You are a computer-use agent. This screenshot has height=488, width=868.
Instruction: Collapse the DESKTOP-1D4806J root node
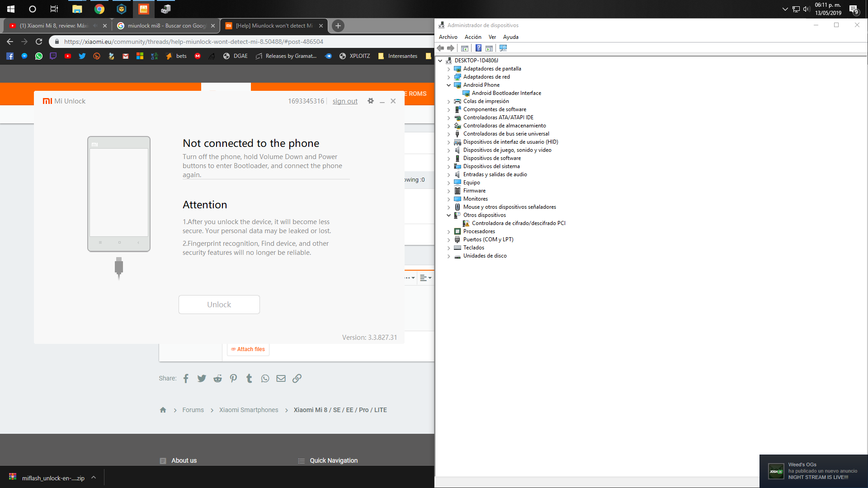point(440,61)
